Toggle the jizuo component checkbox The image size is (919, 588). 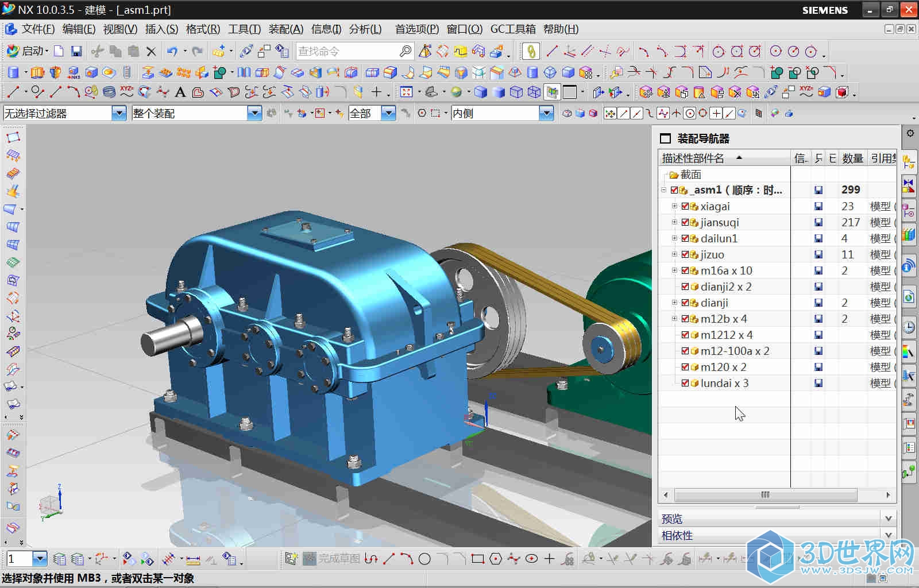tap(685, 254)
